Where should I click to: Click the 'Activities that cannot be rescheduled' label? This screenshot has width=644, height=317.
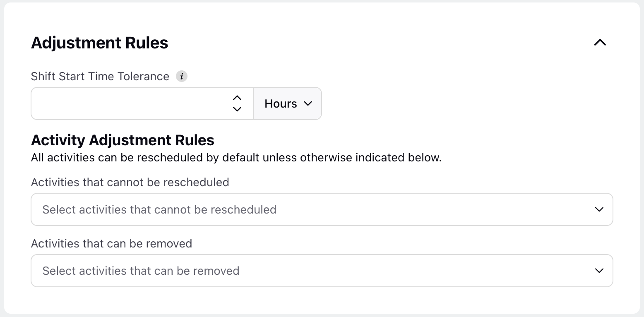click(x=130, y=182)
